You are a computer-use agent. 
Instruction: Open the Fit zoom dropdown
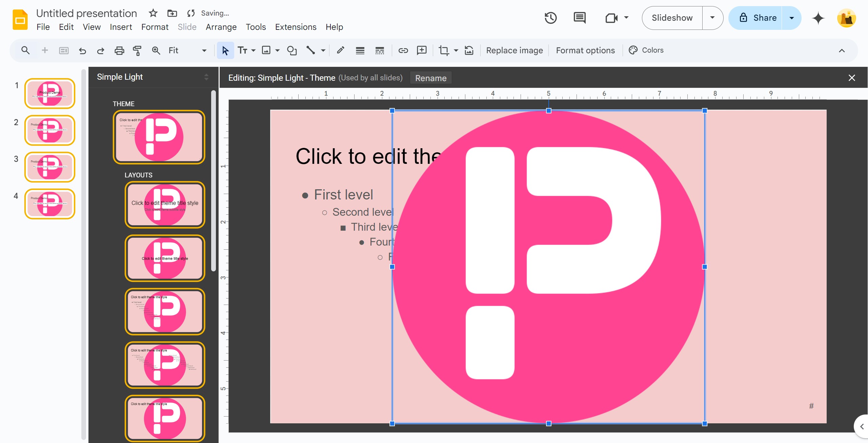pyautogui.click(x=187, y=51)
